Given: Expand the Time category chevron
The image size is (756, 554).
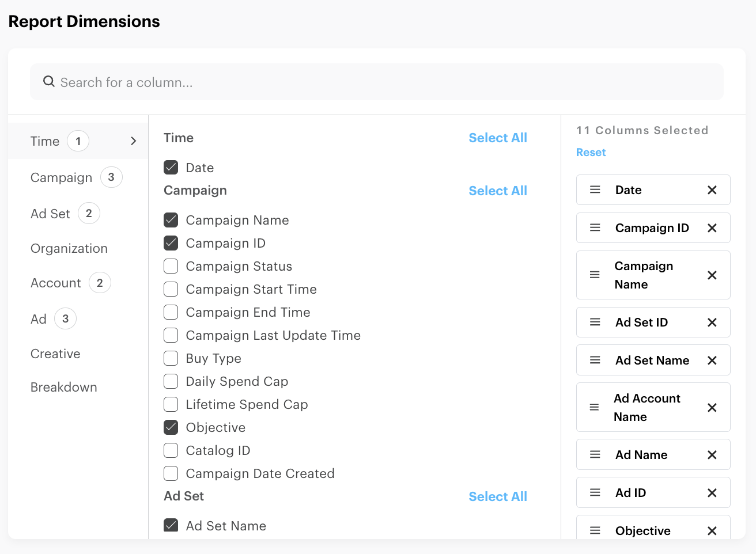Looking at the screenshot, I should point(133,141).
